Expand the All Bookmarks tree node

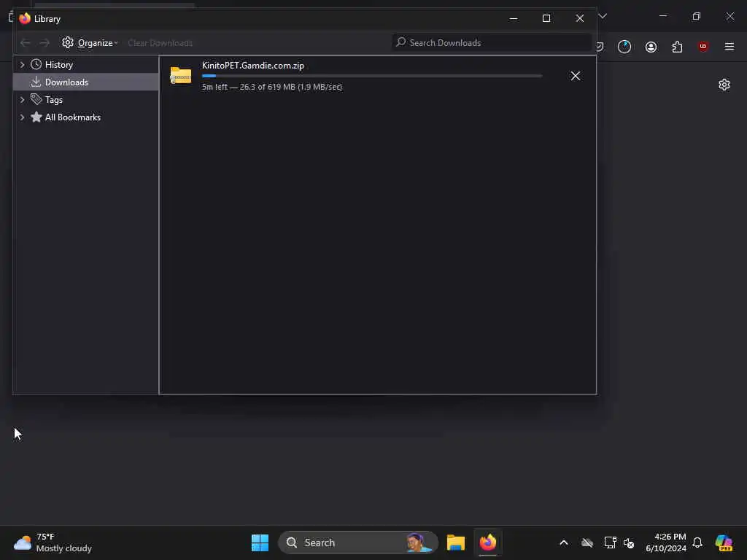(22, 117)
